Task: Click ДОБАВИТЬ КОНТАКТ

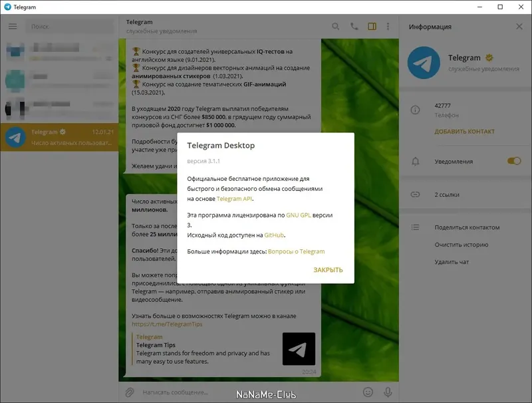Action: click(464, 132)
